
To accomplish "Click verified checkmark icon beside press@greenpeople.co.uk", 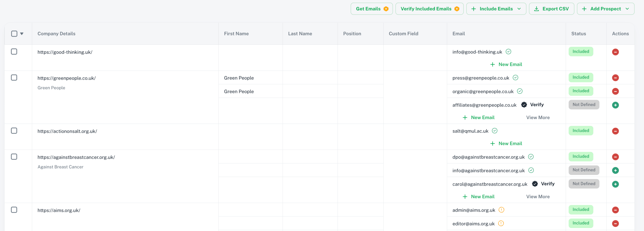I will click(515, 78).
